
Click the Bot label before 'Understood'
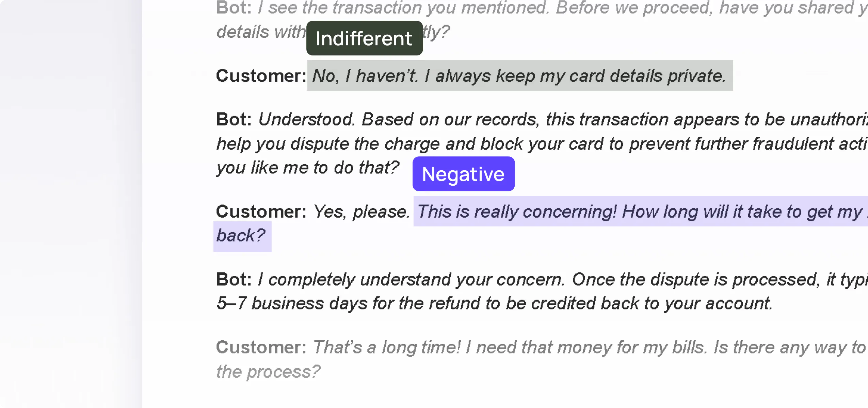[x=234, y=119]
